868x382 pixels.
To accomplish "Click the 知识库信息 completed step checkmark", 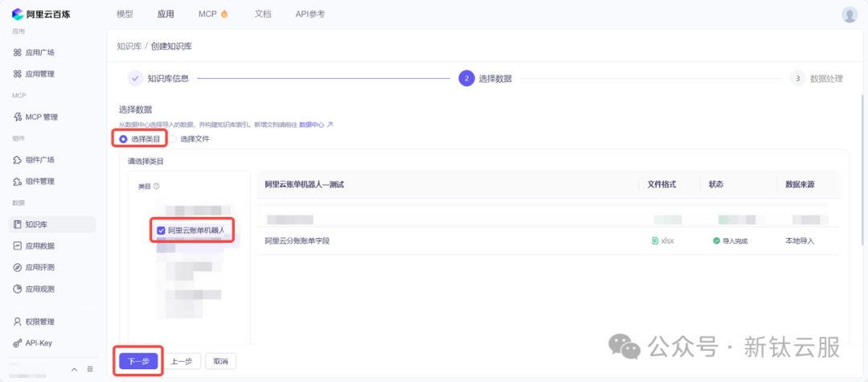I will 135,79.
